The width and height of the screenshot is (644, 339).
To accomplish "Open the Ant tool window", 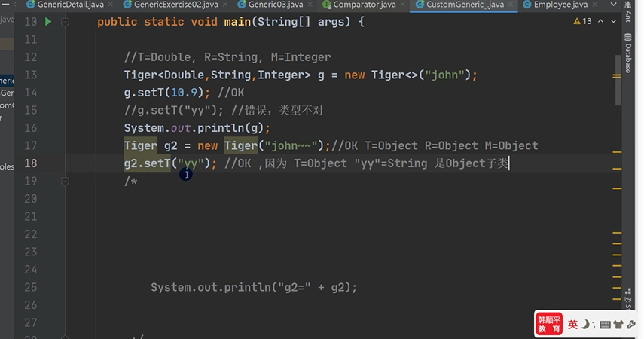I will point(628,11).
